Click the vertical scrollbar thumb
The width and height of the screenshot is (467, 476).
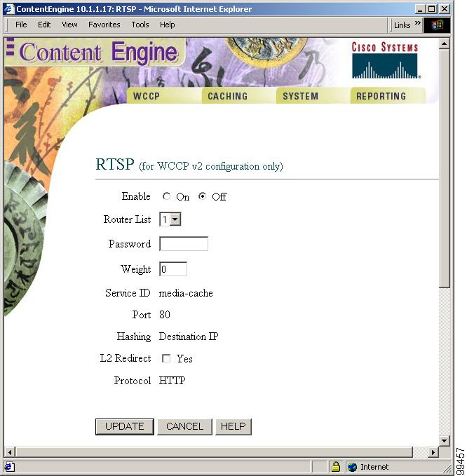pyautogui.click(x=445, y=168)
